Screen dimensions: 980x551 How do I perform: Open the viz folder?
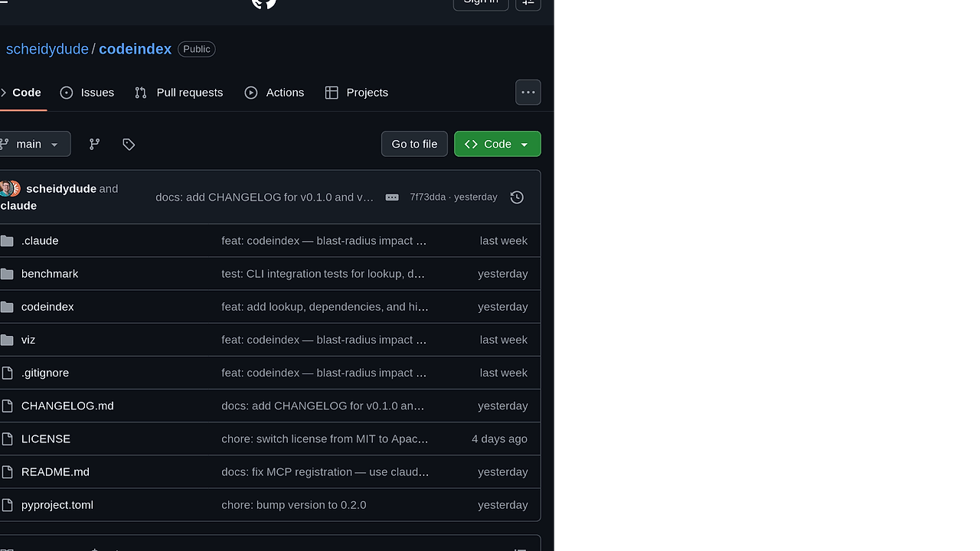tap(28, 340)
